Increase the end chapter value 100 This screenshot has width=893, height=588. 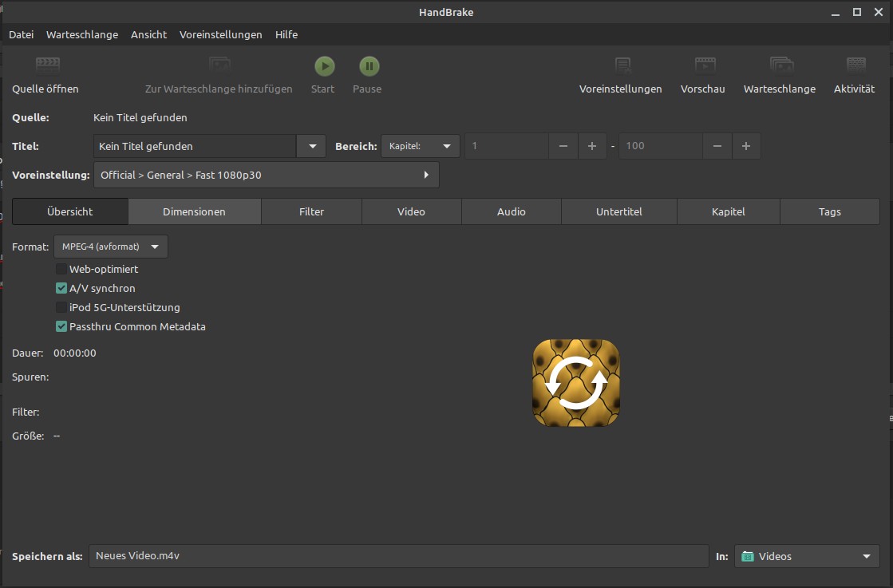click(x=746, y=146)
